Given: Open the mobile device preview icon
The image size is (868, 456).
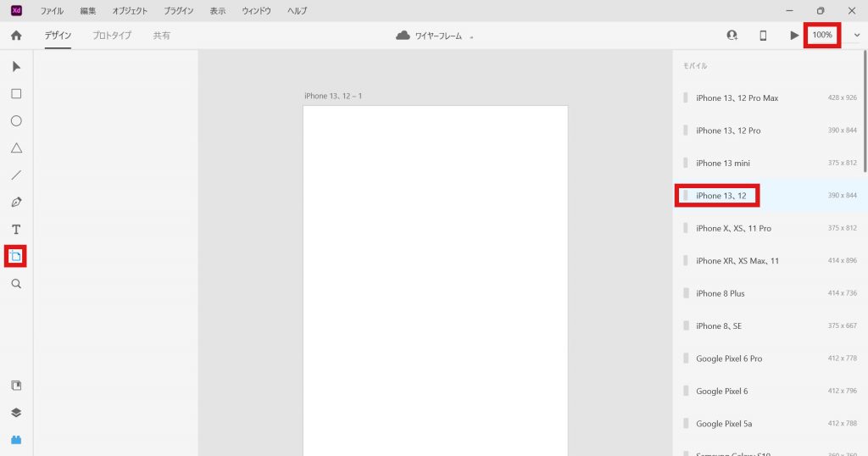Looking at the screenshot, I should [x=763, y=36].
